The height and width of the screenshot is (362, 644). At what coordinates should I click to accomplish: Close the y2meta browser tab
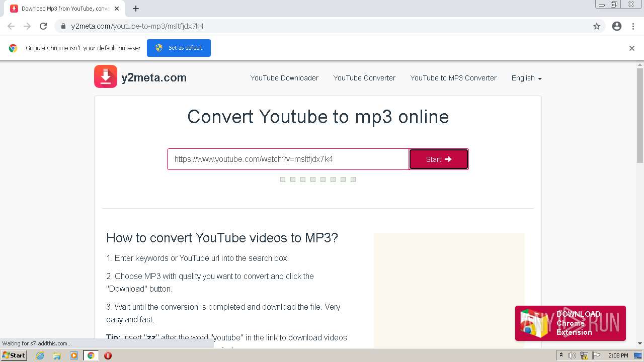(x=117, y=9)
